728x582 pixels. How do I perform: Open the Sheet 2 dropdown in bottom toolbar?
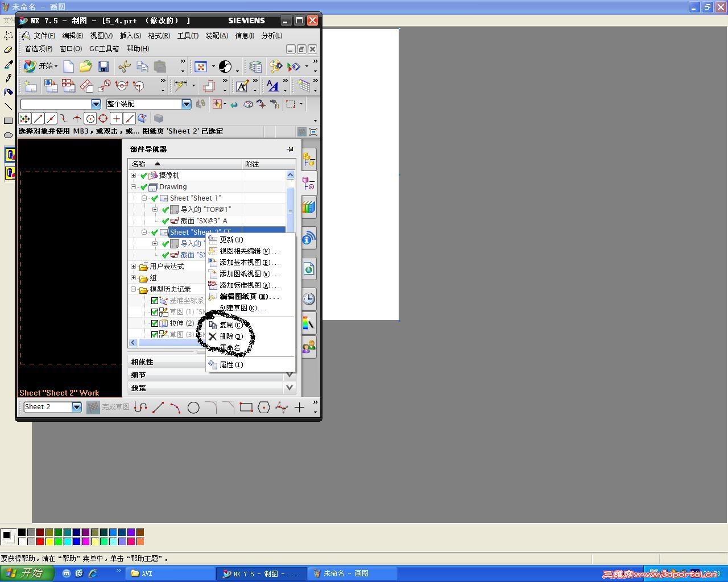76,407
